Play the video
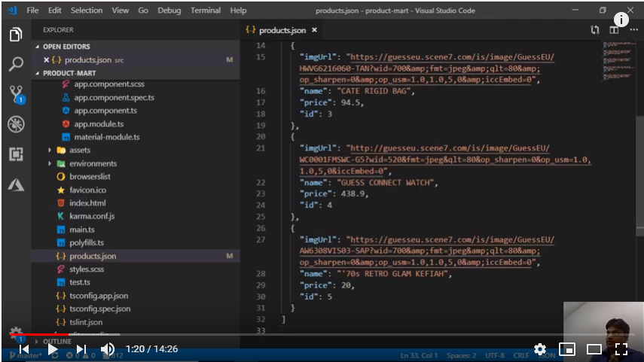 point(52,349)
